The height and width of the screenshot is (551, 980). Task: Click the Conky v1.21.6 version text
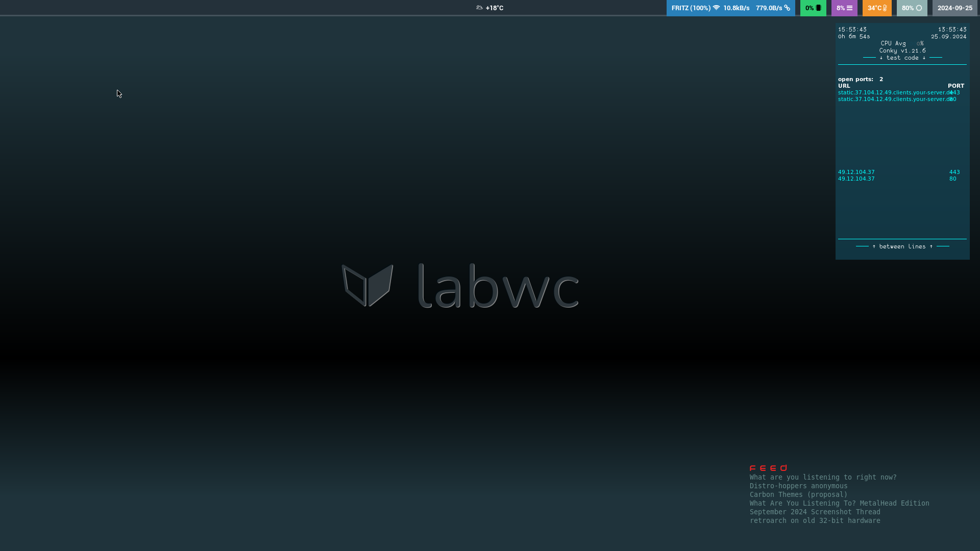[902, 51]
